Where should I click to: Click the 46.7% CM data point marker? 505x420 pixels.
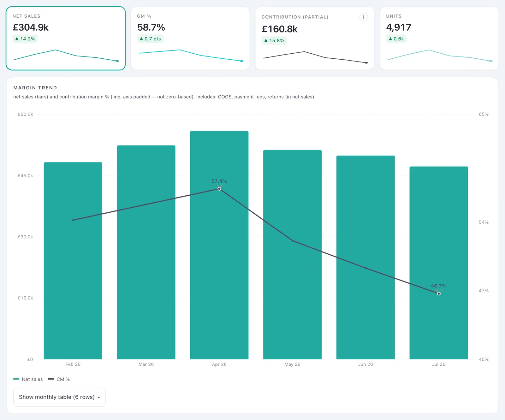point(439,293)
